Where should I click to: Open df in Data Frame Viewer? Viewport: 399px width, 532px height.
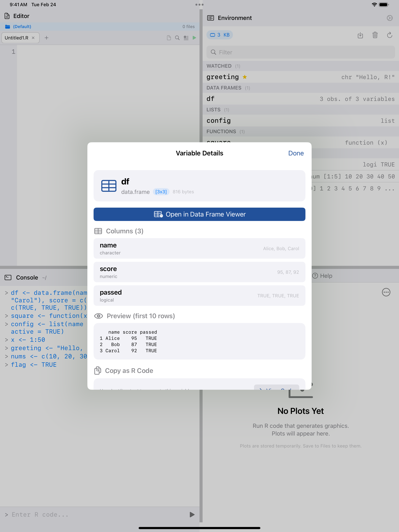(199, 214)
